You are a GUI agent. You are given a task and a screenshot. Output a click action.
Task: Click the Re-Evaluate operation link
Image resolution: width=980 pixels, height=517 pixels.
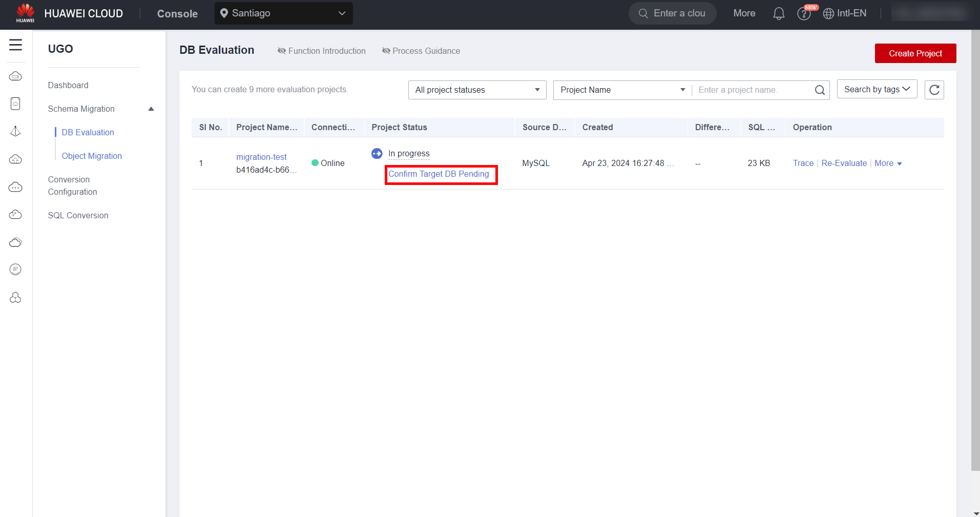[844, 163]
